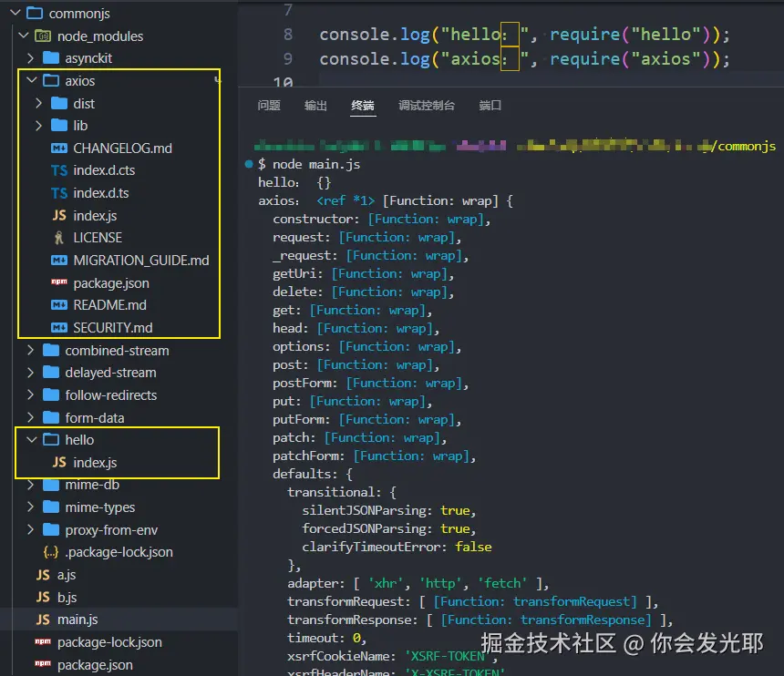Image resolution: width=784 pixels, height=676 pixels.
Task: Expand the asynckit folder chevron
Action: tap(30, 58)
